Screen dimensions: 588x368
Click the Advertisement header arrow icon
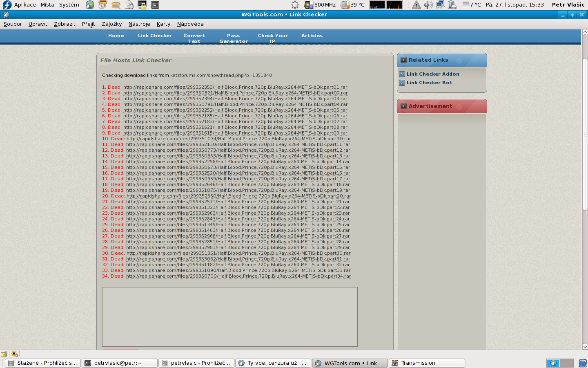click(403, 106)
